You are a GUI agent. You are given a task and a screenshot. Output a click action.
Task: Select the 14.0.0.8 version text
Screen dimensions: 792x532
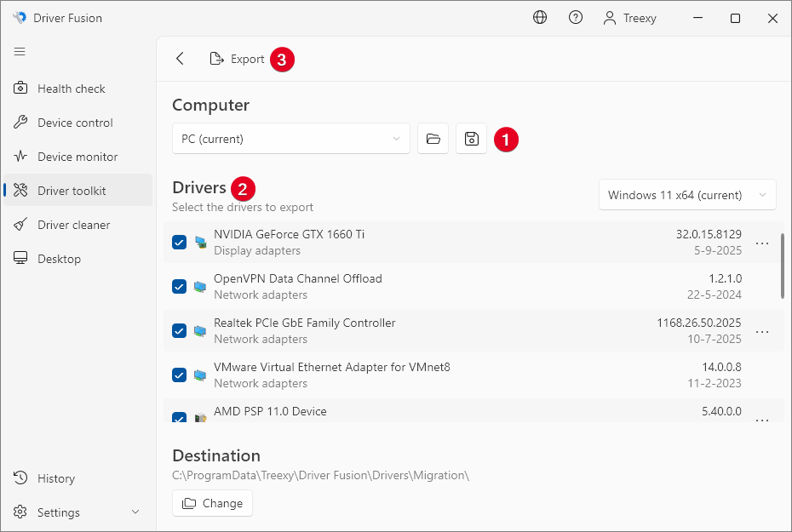[x=722, y=368]
